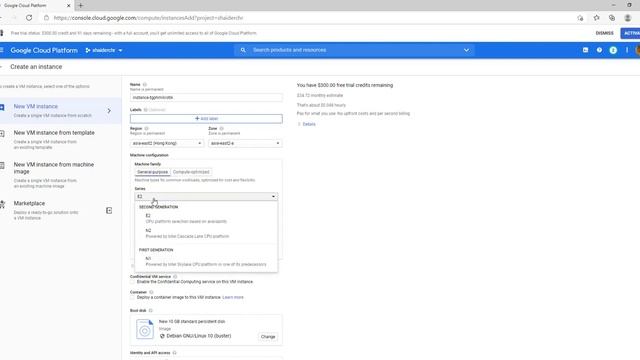
Task: Open browser favorites list icon
Action: tap(596, 18)
